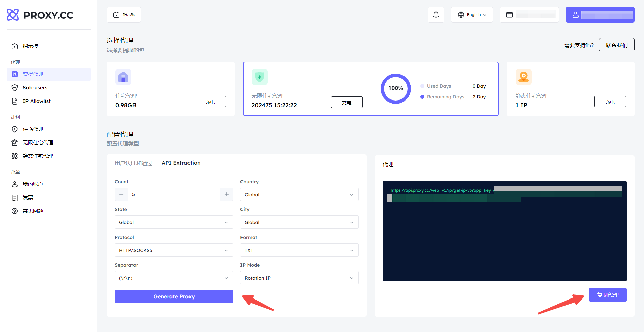Click the 无限住宅代理 house icon in sidebar

pyautogui.click(x=15, y=143)
